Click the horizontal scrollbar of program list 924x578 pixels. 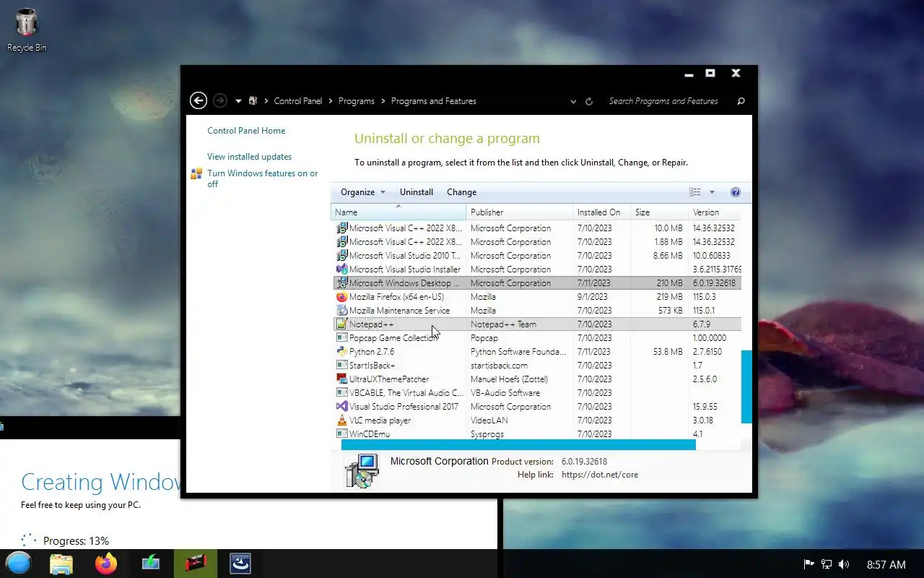(x=518, y=445)
